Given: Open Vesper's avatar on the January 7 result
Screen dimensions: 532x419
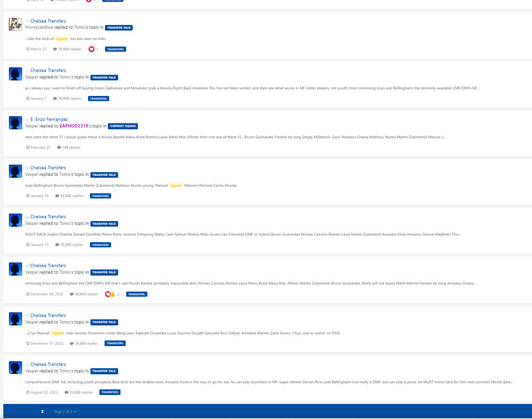Looking at the screenshot, I should tap(15, 74).
